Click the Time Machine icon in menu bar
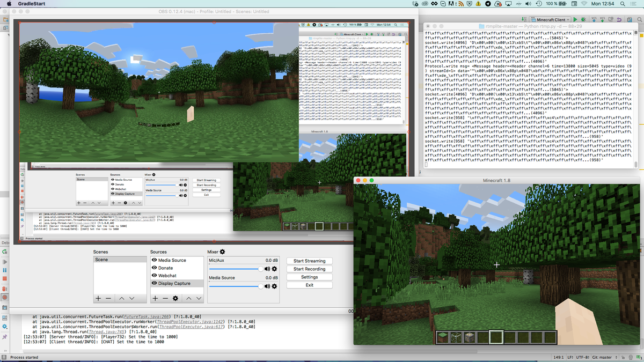This screenshot has width=644, height=362. point(539,4)
